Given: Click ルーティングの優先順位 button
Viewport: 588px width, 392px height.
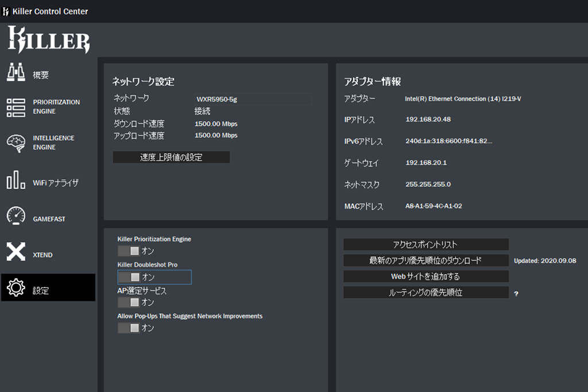Looking at the screenshot, I should 426,292.
